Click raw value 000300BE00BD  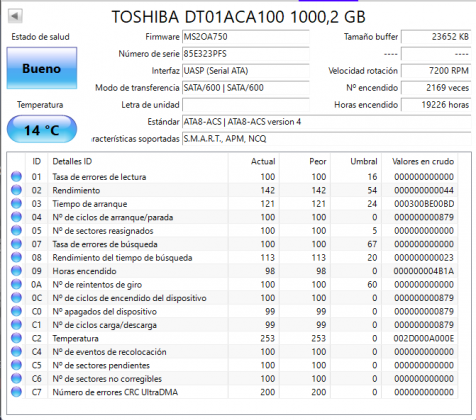[424, 204]
